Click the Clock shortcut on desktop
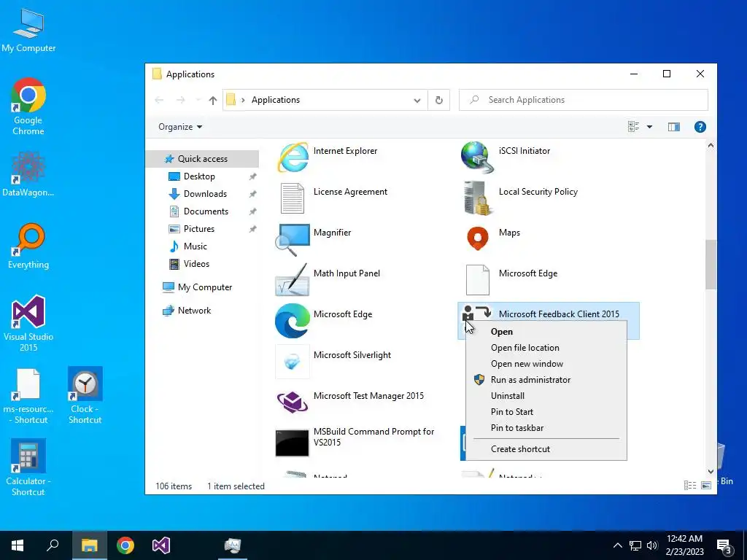Image resolution: width=747 pixels, height=560 pixels. [x=85, y=395]
